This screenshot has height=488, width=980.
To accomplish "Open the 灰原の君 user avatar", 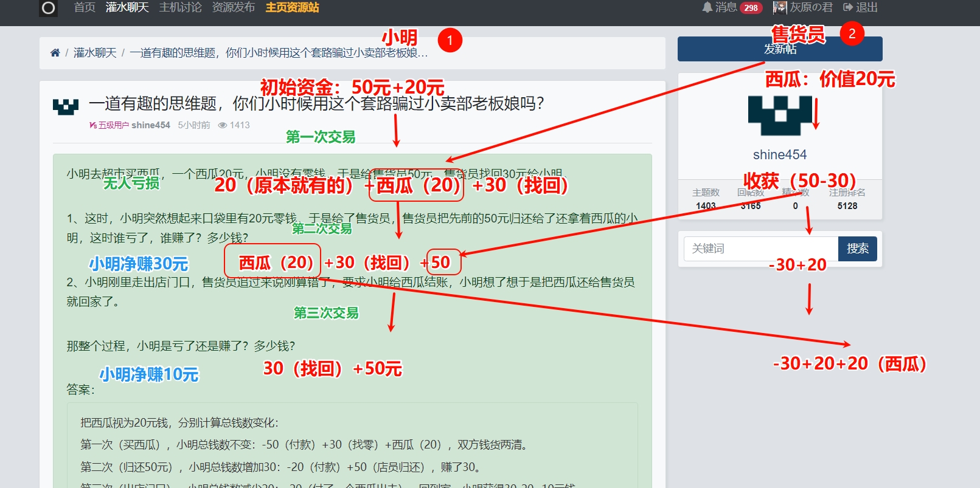I will pos(780,7).
